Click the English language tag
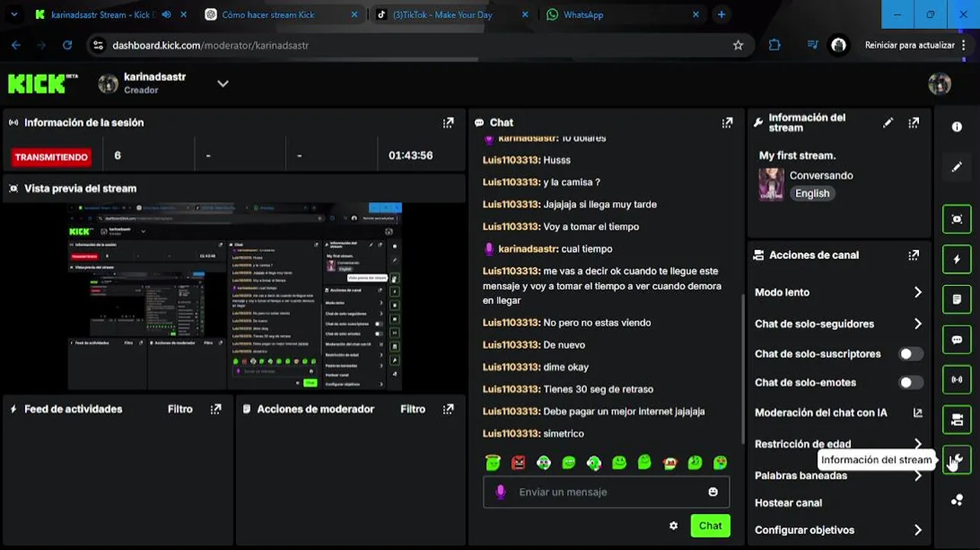This screenshot has width=980, height=550. (812, 193)
